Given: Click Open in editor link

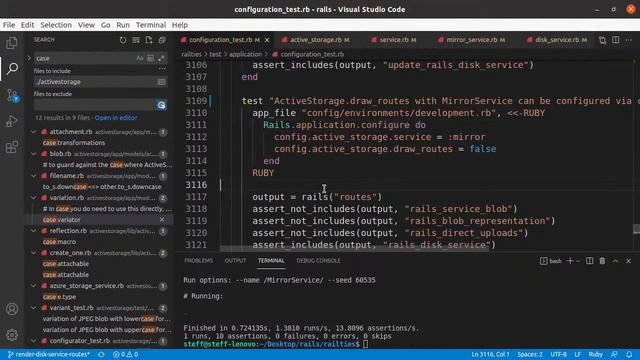Looking at the screenshot, I should (116, 118).
